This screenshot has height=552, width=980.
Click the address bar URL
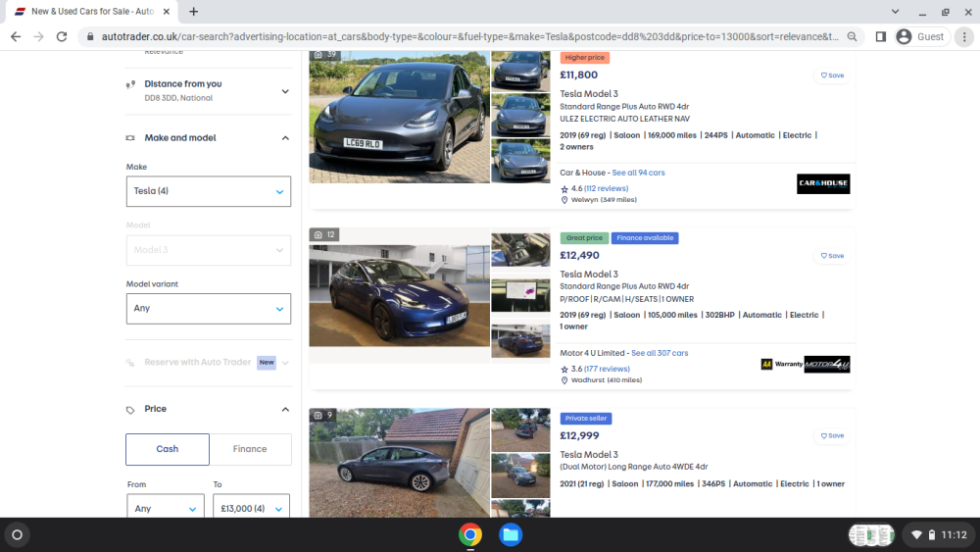pyautogui.click(x=469, y=37)
